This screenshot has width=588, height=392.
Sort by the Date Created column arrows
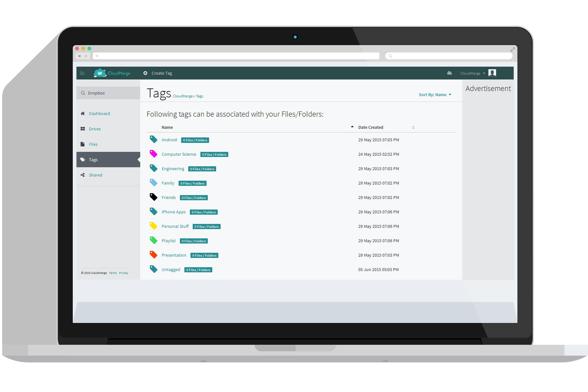(413, 128)
